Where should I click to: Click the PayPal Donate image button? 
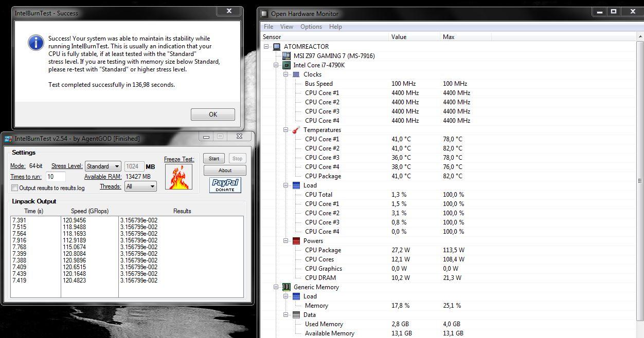225,185
